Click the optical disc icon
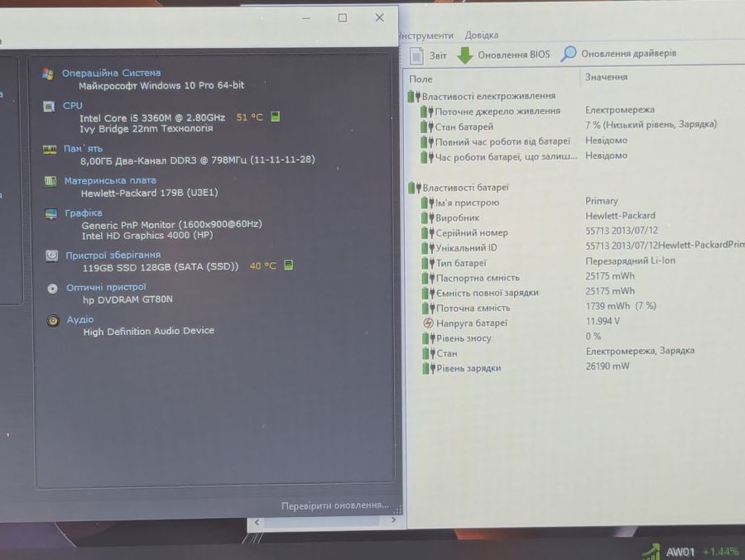745x560 pixels. pos(52,288)
